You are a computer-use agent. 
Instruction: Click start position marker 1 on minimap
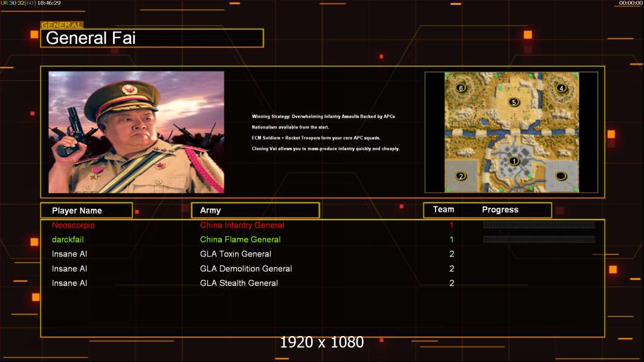[514, 161]
